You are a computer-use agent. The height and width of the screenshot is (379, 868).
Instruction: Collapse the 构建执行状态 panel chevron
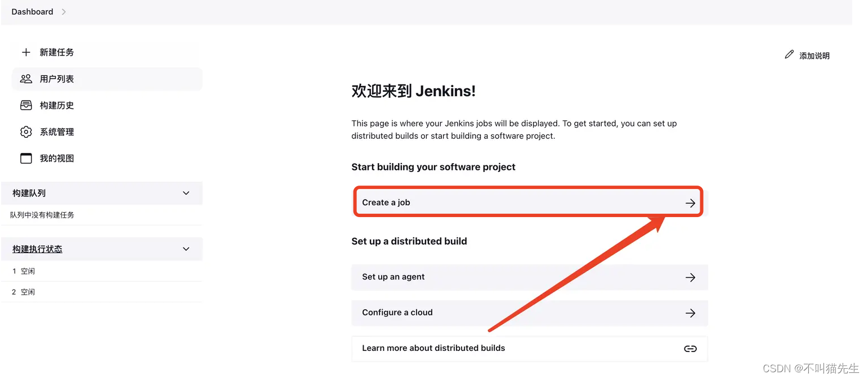pyautogui.click(x=186, y=249)
